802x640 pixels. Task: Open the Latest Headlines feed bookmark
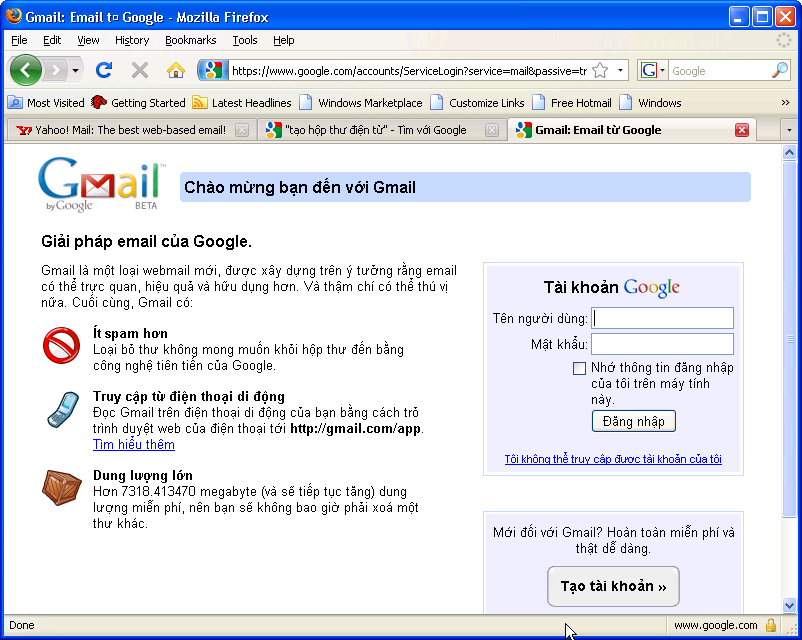pos(242,103)
